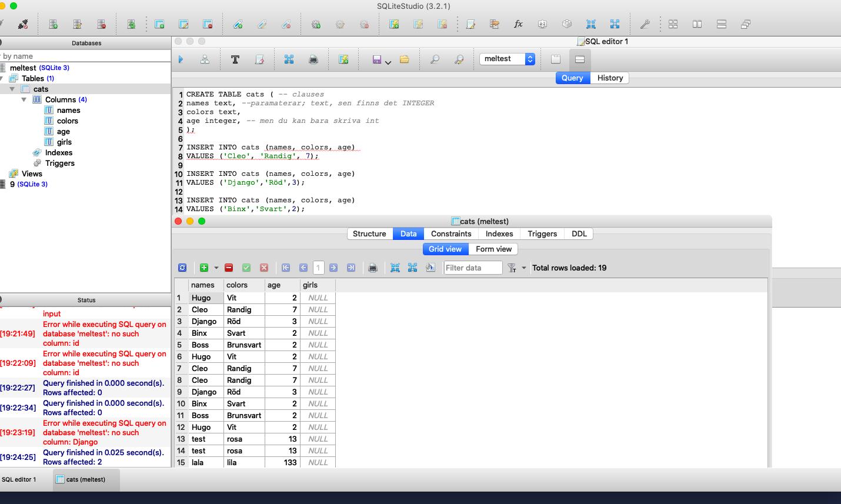Click the Rollback changes X icon
Image resolution: width=841 pixels, height=504 pixels.
tap(264, 268)
